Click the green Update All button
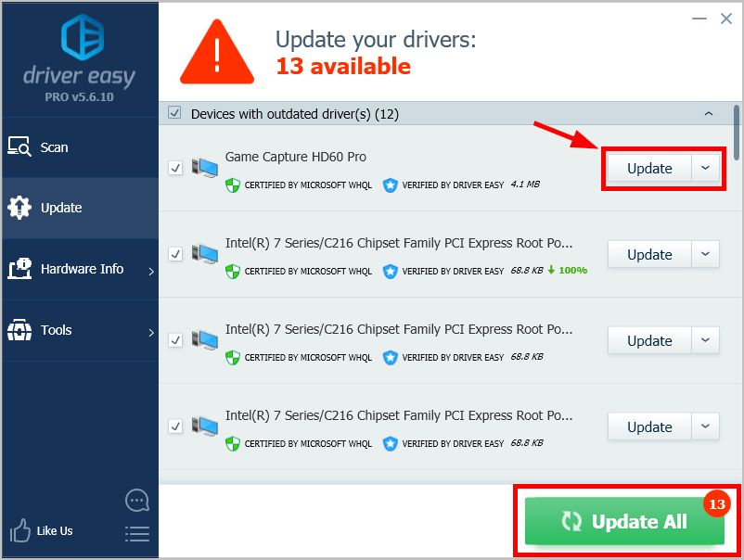 click(624, 521)
